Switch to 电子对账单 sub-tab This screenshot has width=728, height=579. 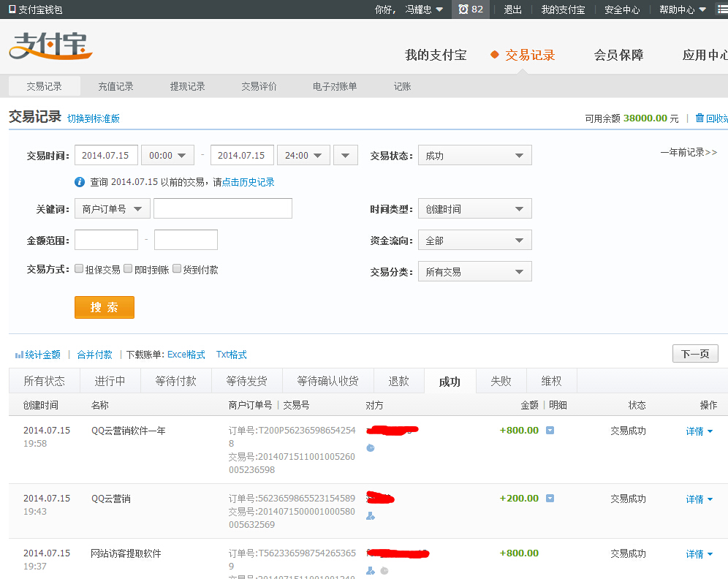point(335,86)
